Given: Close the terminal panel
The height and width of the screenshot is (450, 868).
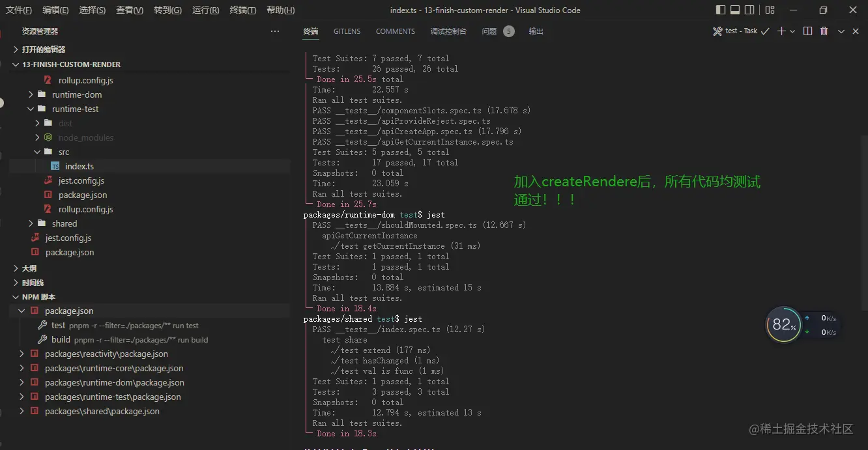Looking at the screenshot, I should click(x=856, y=31).
